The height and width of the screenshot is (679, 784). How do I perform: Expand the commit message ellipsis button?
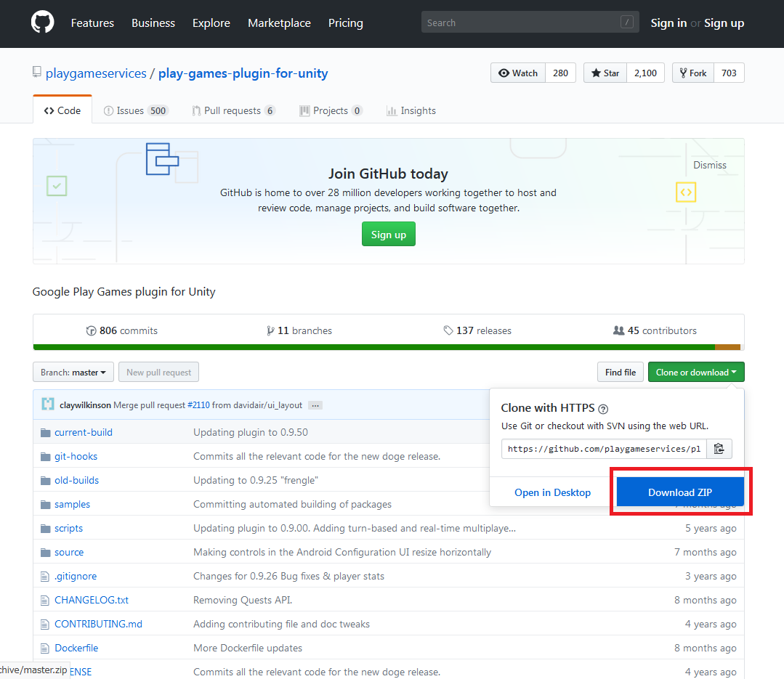click(x=315, y=405)
